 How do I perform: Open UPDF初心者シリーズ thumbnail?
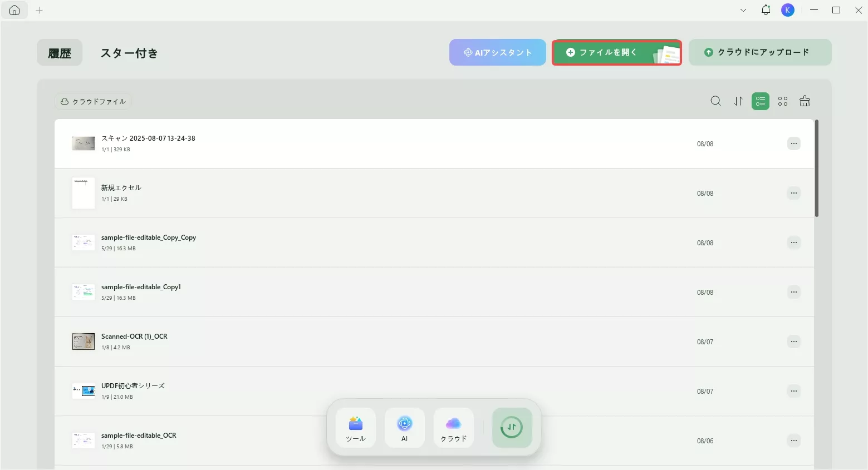(x=84, y=391)
